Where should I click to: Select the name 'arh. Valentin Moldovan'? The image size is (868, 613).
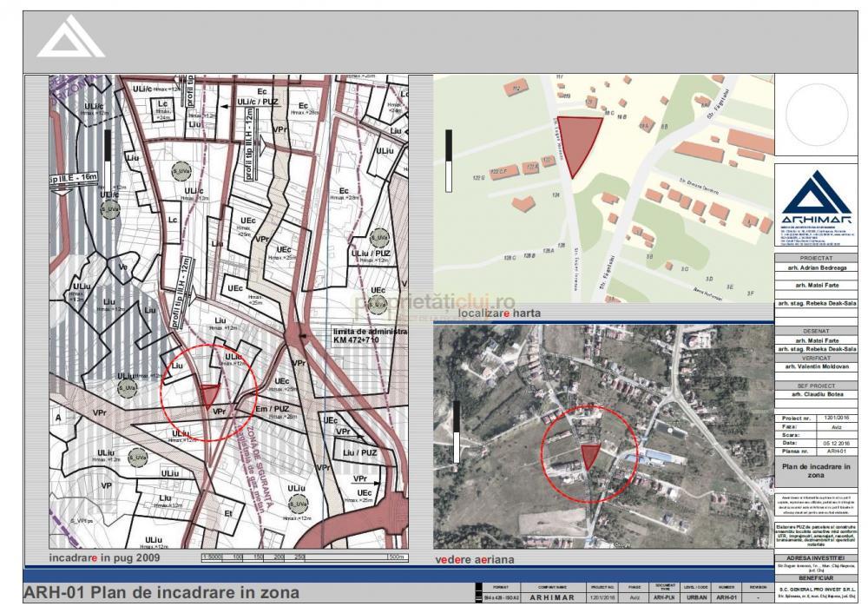(817, 366)
